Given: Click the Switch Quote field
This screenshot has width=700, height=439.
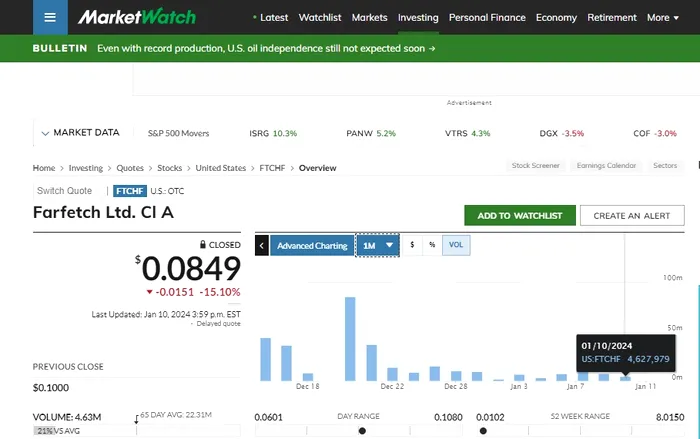Looking at the screenshot, I should (x=64, y=191).
